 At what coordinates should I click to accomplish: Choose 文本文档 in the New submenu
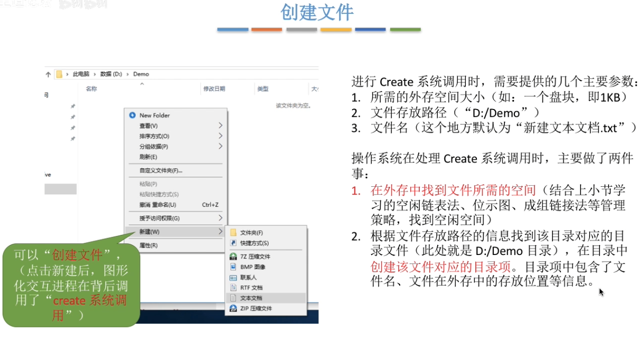click(x=266, y=298)
